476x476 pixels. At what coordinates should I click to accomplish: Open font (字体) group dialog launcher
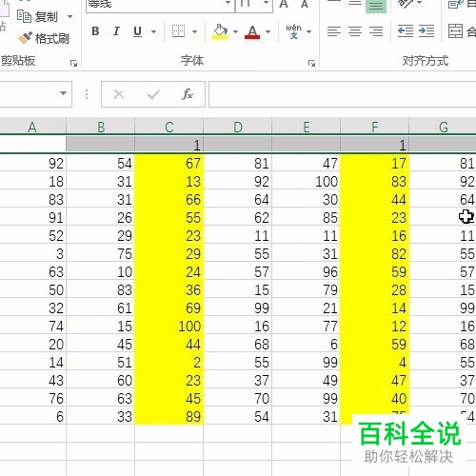(x=311, y=64)
